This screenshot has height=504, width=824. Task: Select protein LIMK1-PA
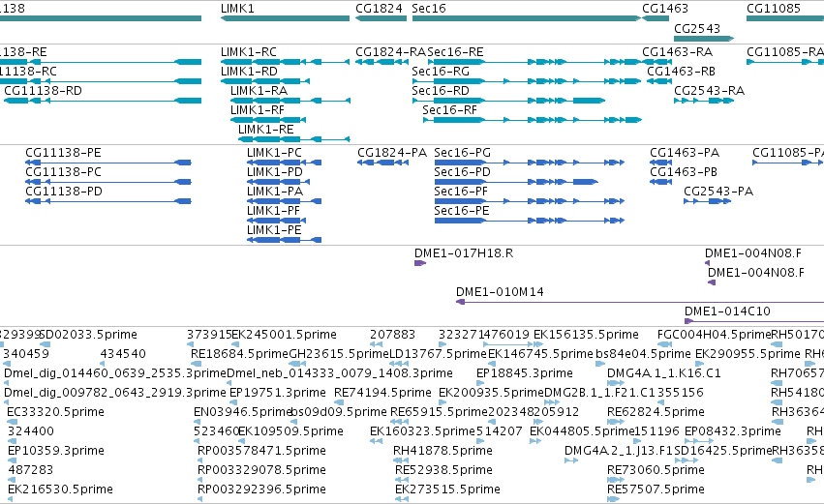pos(275,192)
